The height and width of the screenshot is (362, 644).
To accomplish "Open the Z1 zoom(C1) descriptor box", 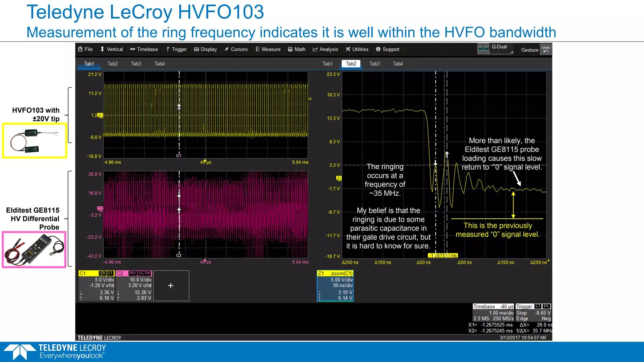I will (x=335, y=286).
